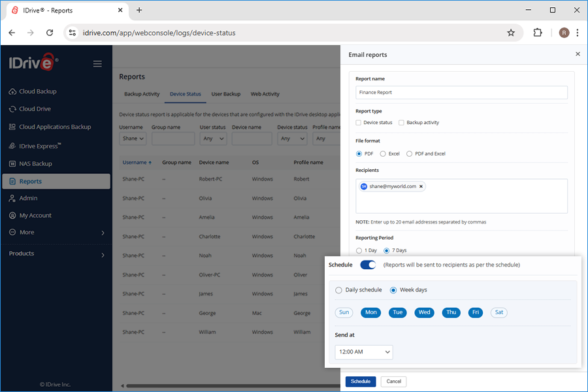Remove recipient shane@myworld.com
588x392 pixels.
click(x=421, y=186)
